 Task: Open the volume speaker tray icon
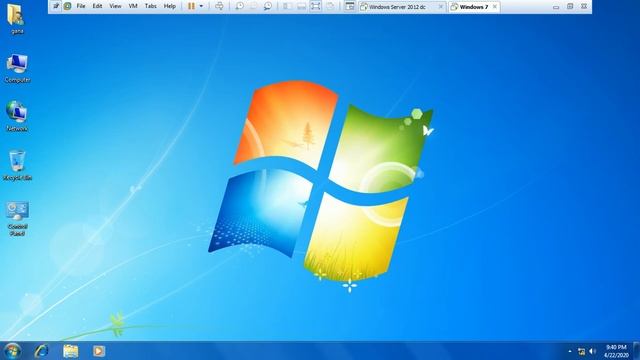click(x=592, y=351)
